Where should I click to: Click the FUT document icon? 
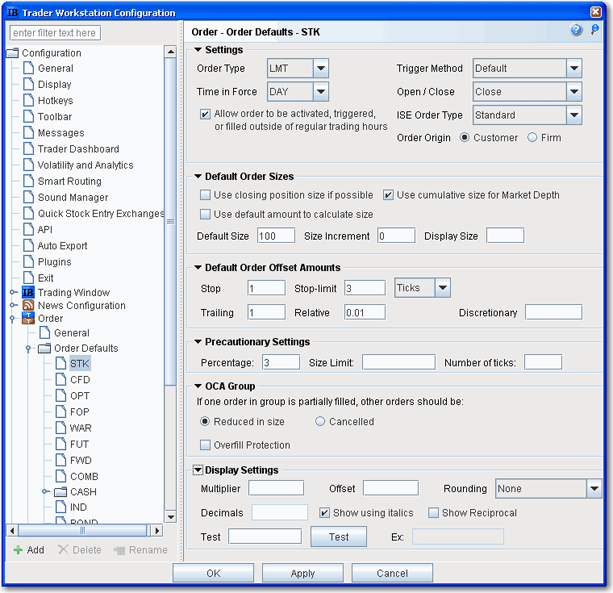61,444
